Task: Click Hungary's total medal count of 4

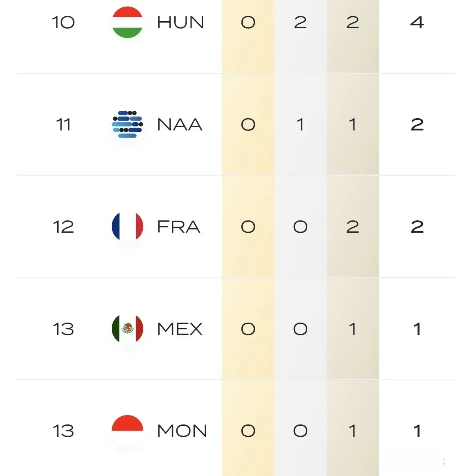Action: point(417,22)
